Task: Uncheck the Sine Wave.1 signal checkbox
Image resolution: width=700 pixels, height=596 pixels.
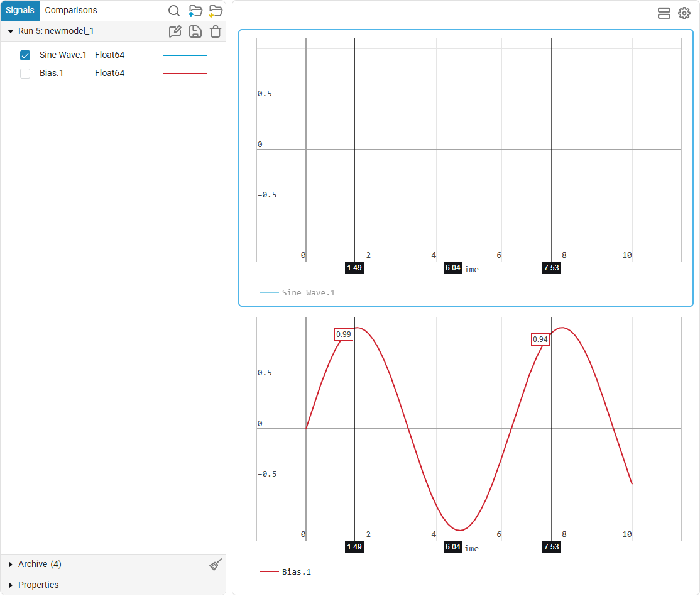Action: pos(25,55)
